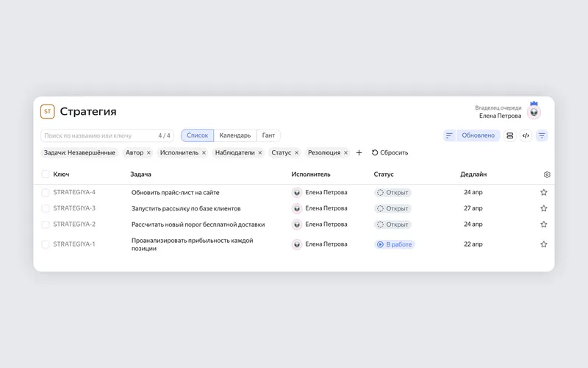Open the query language code icon
Image resolution: width=588 pixels, height=368 pixels.
526,135
